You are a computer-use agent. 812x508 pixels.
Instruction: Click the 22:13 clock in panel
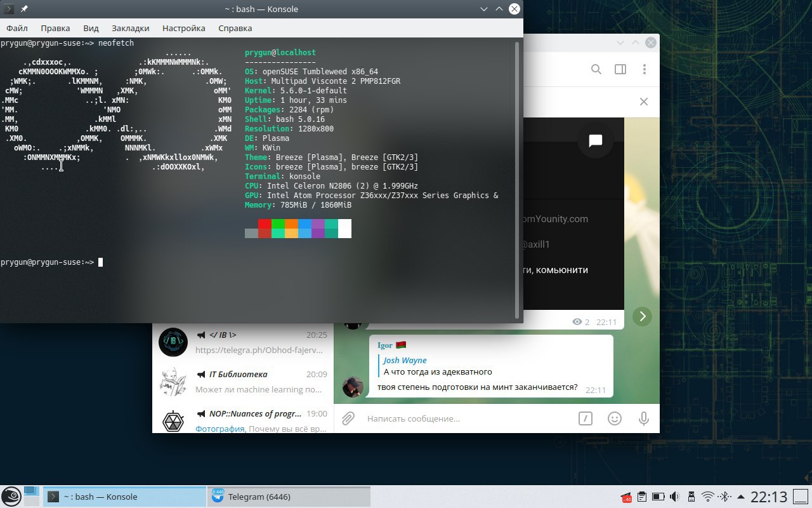coord(768,497)
